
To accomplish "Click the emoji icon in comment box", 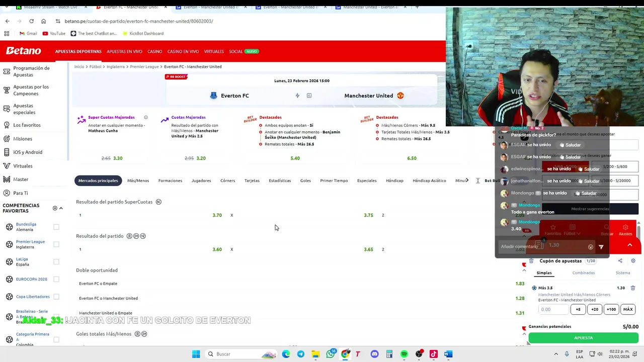I will tap(591, 247).
